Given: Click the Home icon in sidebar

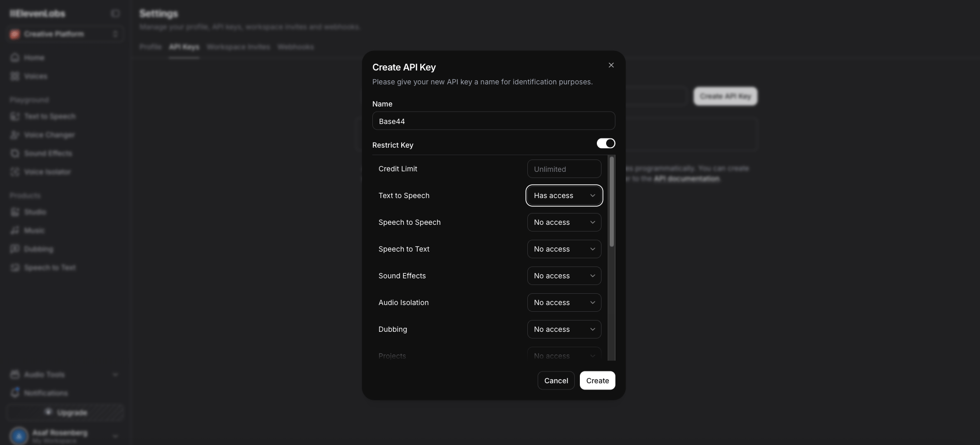Looking at the screenshot, I should point(15,58).
